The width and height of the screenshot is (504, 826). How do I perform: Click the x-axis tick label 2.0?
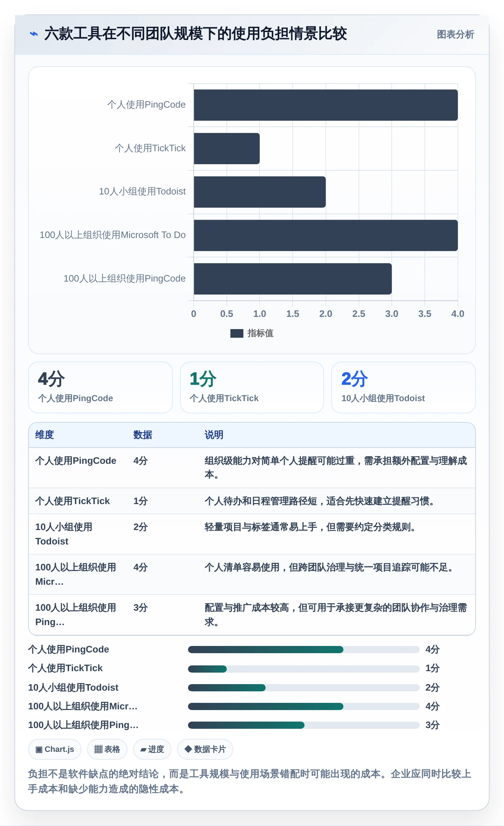click(x=326, y=314)
